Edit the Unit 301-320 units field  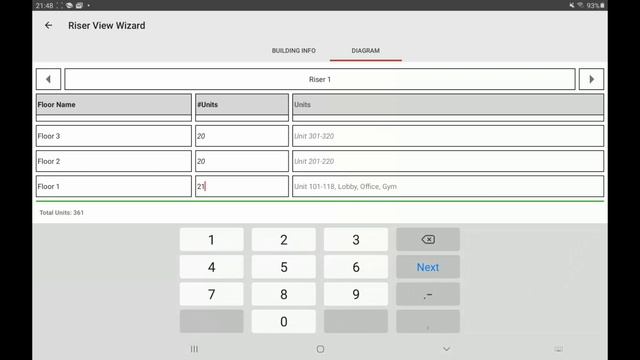(x=448, y=136)
